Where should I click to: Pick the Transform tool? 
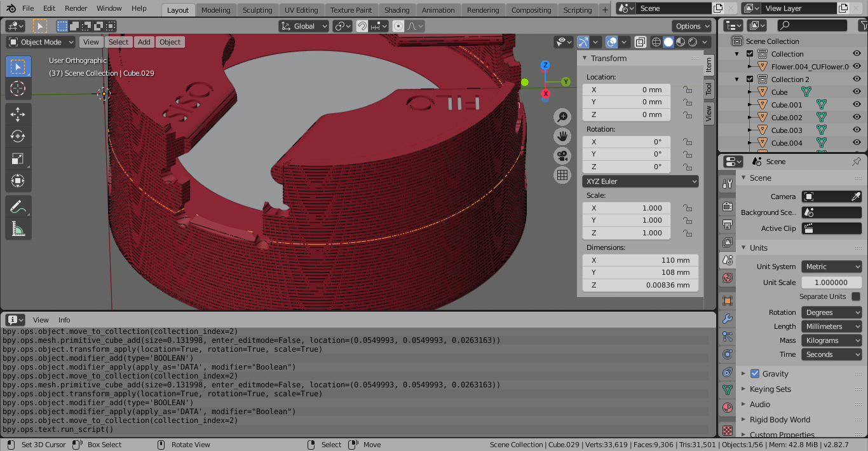point(18,181)
